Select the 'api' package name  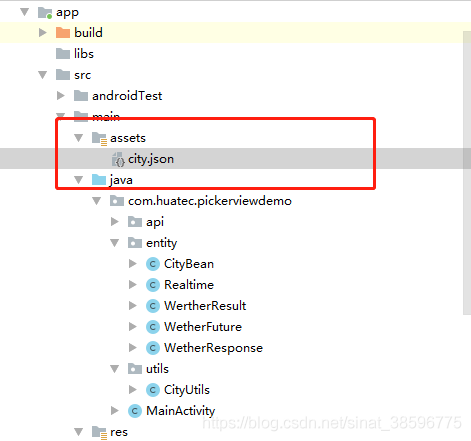coord(155,223)
